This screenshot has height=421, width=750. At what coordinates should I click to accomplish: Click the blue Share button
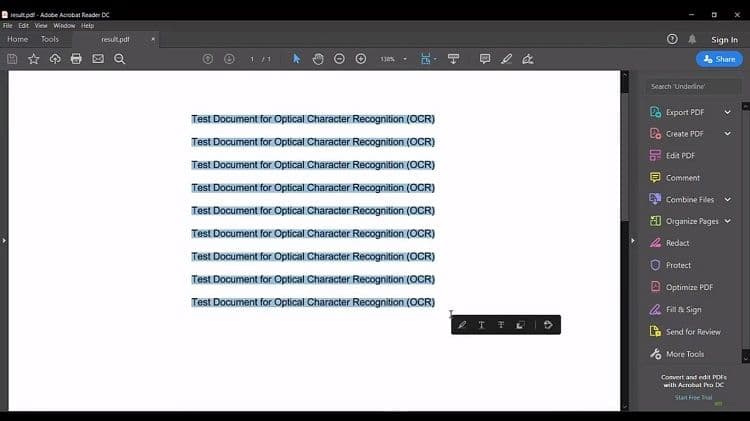coord(719,59)
